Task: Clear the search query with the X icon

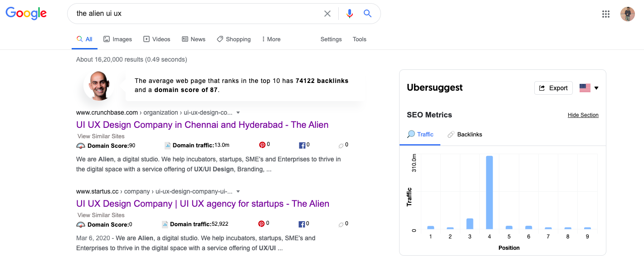Action: click(x=327, y=13)
